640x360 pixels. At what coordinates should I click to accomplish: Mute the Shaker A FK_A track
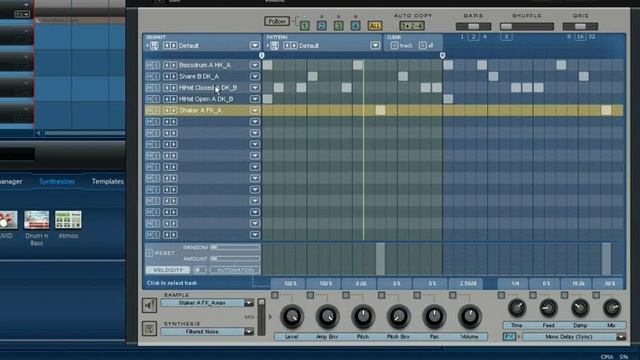coord(149,110)
